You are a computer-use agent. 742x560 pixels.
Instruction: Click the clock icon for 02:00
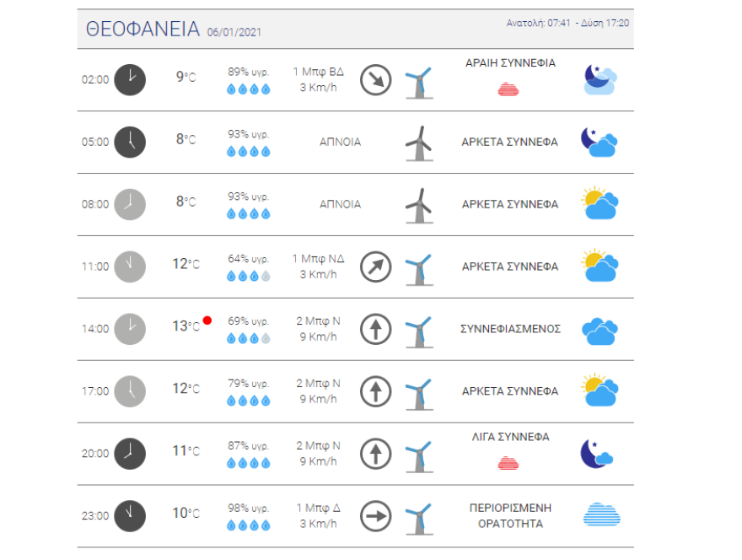pos(130,79)
